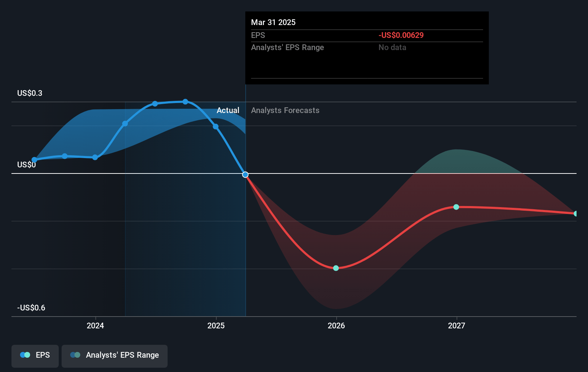Click the 2025 x-axis label
This screenshot has width=588, height=372.
coord(216,325)
